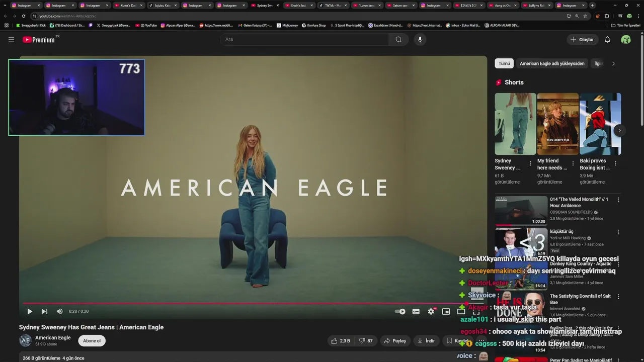Bookmark this page with star icon
Screen dimensions: 644x362
point(585,16)
